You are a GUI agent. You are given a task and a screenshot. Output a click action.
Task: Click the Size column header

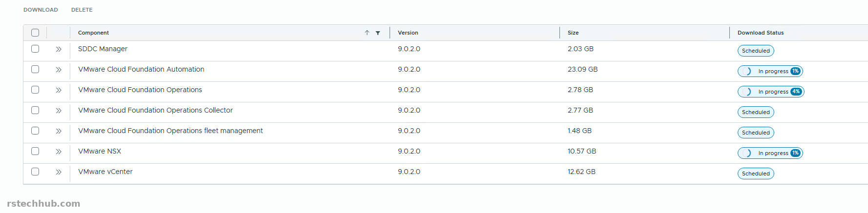(x=573, y=33)
